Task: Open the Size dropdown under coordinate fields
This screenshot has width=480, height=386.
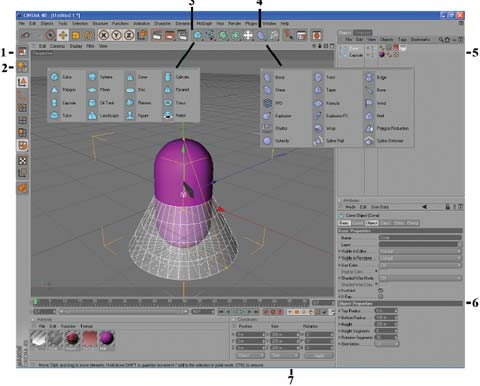Action: (284, 356)
